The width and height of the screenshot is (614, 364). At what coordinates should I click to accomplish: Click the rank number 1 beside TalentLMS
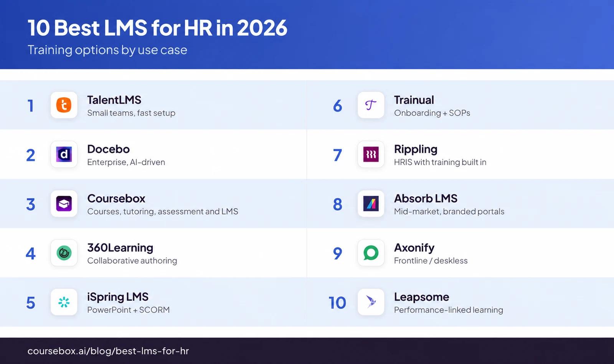(31, 106)
